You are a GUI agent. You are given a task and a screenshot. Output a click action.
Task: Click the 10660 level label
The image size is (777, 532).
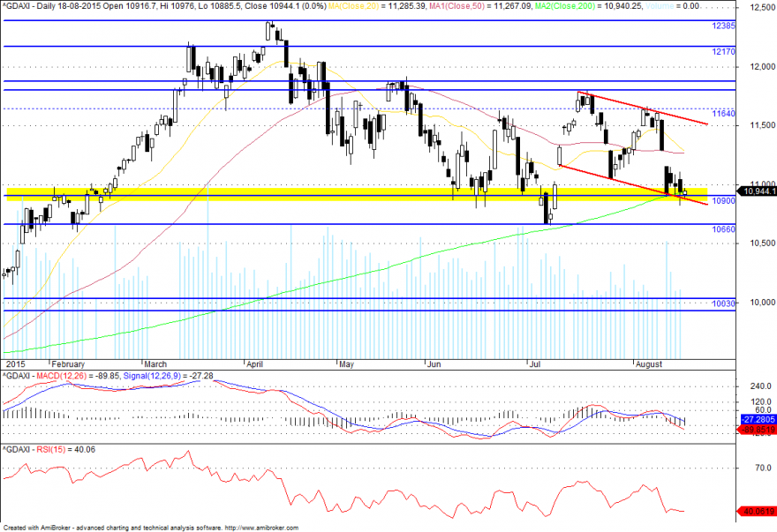click(723, 229)
